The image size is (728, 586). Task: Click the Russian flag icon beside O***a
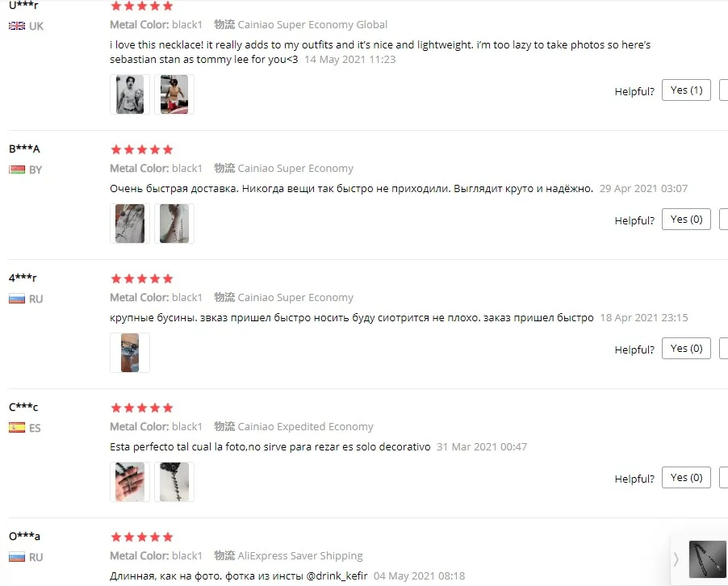pos(17,557)
